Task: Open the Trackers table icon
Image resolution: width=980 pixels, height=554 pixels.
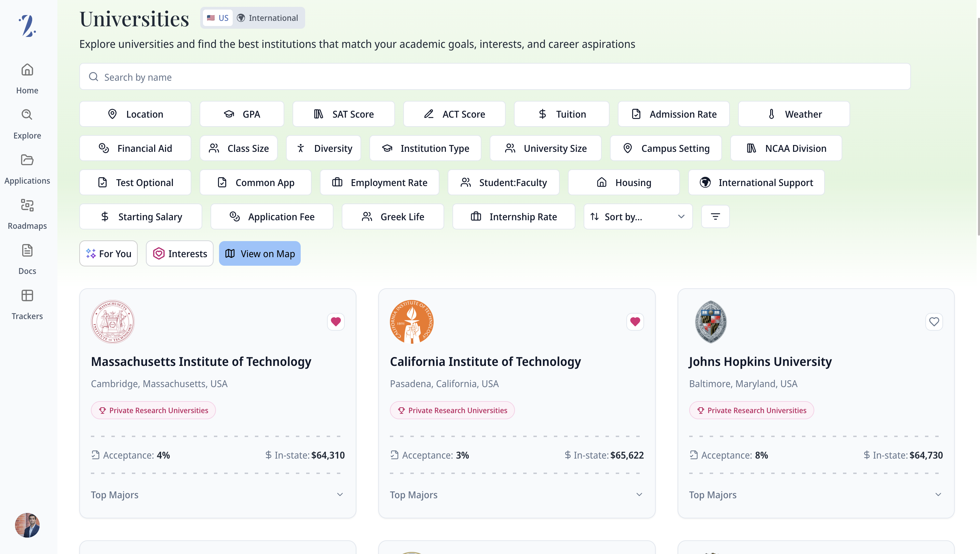Action: coord(27,296)
